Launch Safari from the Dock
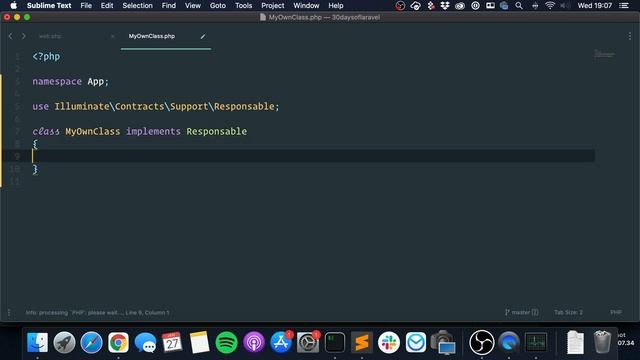This screenshot has height=360, width=640. point(91,342)
